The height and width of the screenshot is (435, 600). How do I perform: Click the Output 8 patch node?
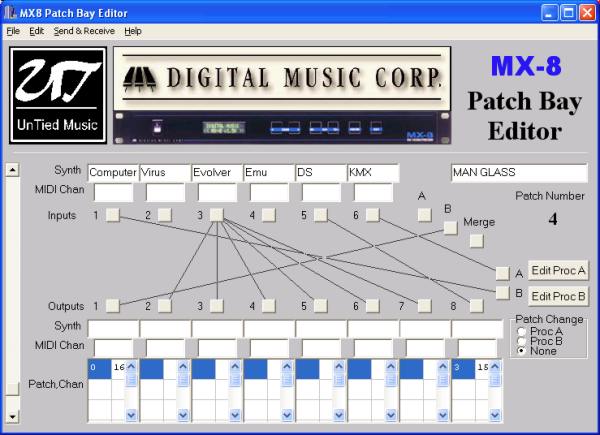point(476,306)
